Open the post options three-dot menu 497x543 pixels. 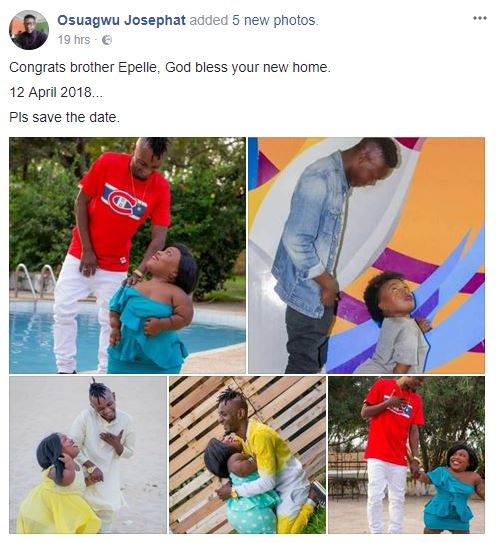coord(480,18)
